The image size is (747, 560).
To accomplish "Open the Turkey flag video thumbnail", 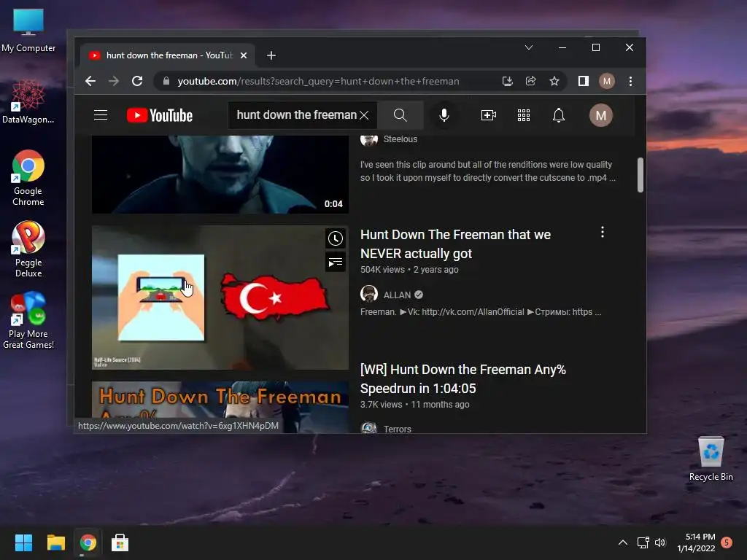I will tap(220, 297).
